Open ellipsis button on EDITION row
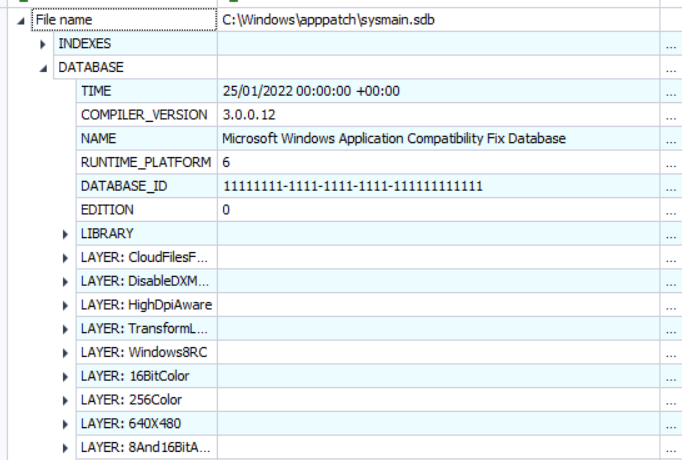 (671, 210)
